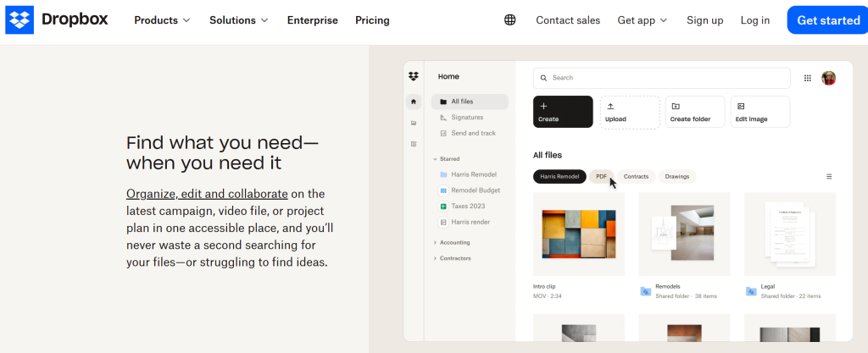Viewport: 868px width, 353px height.
Task: Expand the Products dropdown menu
Action: click(x=162, y=20)
